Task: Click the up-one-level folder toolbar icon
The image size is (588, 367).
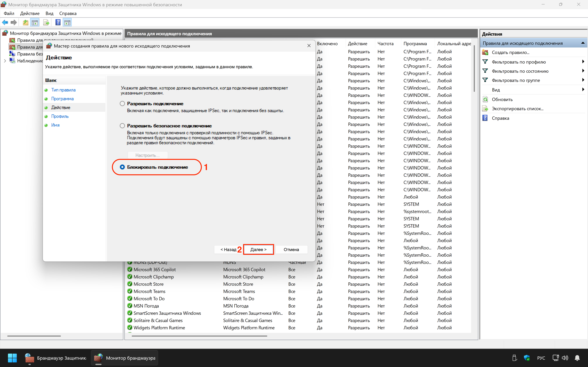Action: 26,23
